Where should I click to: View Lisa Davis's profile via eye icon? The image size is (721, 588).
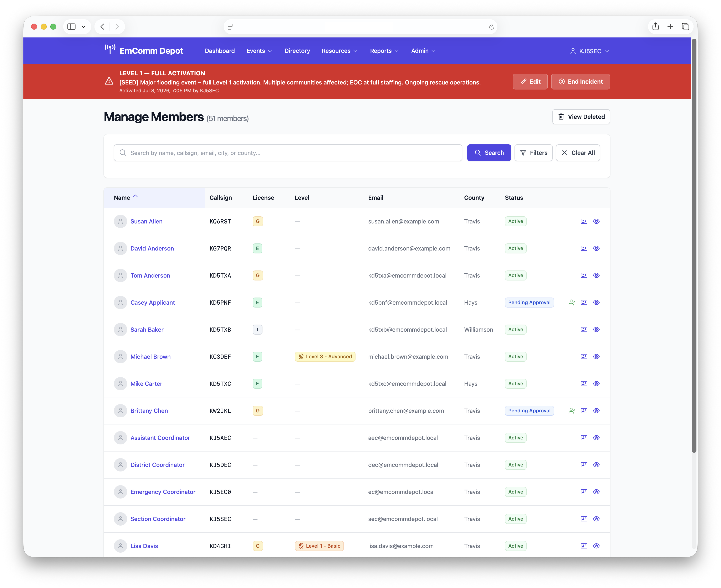coord(596,546)
